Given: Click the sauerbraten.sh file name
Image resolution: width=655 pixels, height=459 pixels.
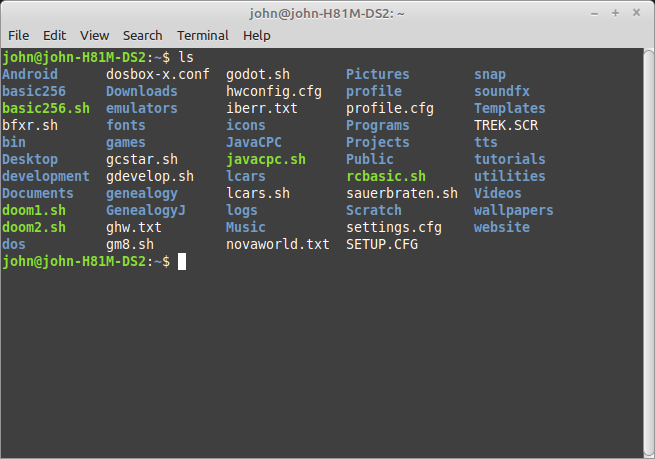Looking at the screenshot, I should 401,193.
